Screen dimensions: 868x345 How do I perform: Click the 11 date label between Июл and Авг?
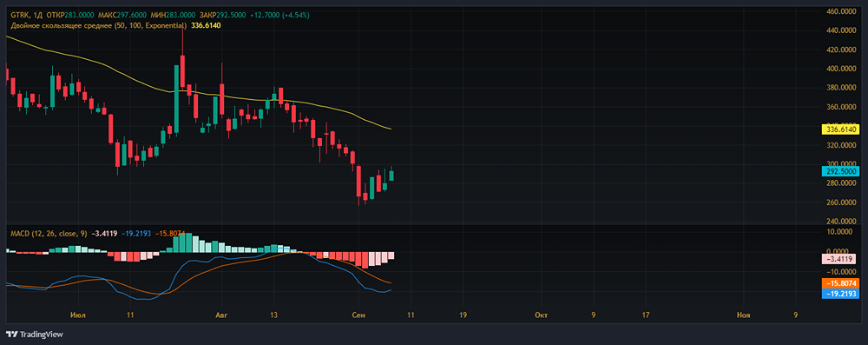coord(130,315)
